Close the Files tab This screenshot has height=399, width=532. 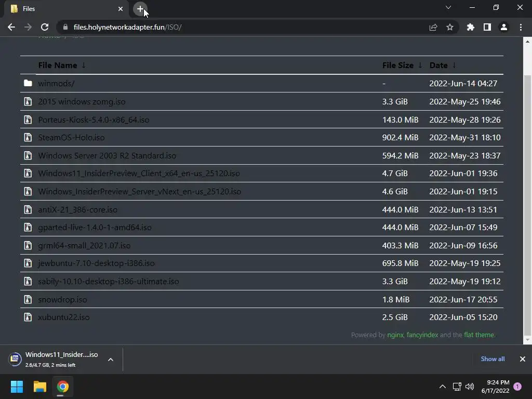click(x=121, y=9)
